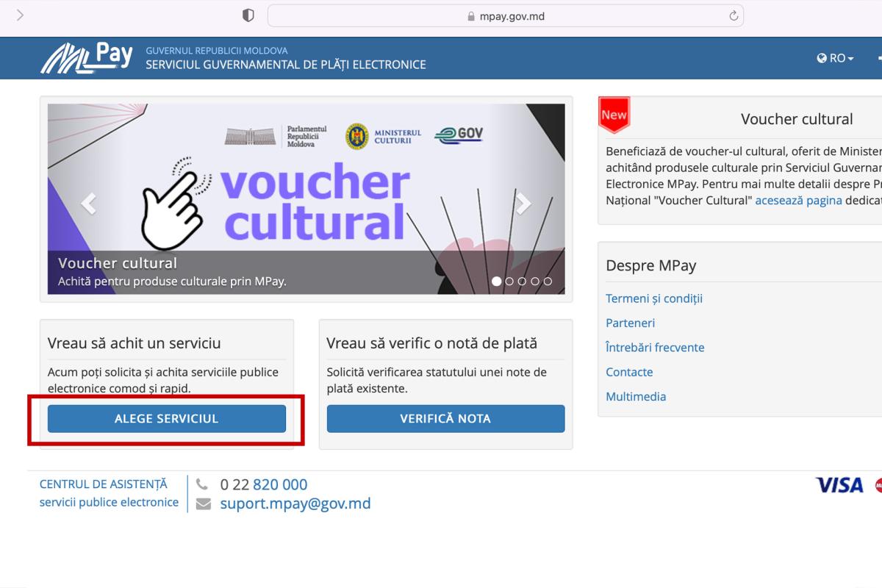Screen dimensions: 882x588
Task: Open the privacy shield icon in Safari
Action: pyautogui.click(x=248, y=15)
